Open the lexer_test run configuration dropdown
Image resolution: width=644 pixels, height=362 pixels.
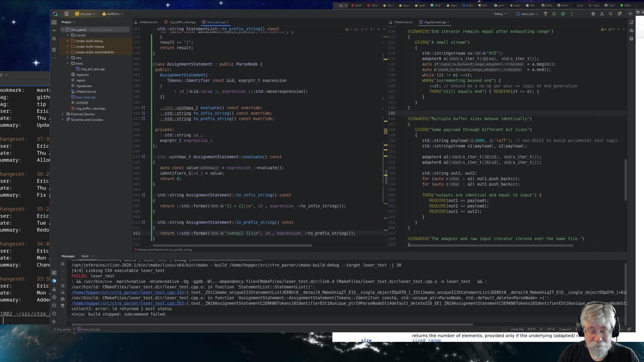[x=527, y=14]
